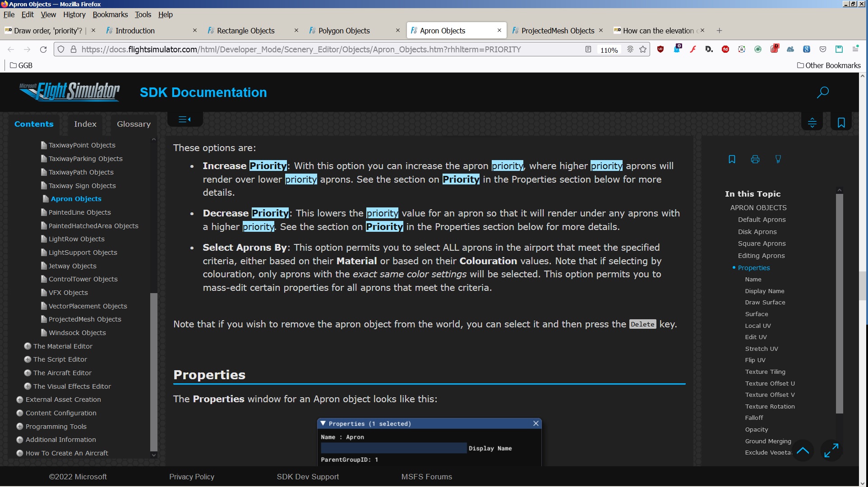
Task: Click the scroll-to-top chevron button
Action: (x=803, y=450)
